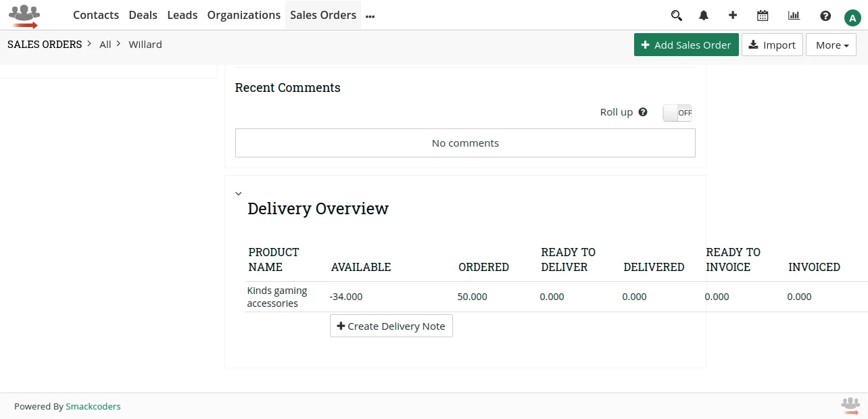Switch the Roll up toggle to ON
The image size is (868, 419).
coord(677,112)
